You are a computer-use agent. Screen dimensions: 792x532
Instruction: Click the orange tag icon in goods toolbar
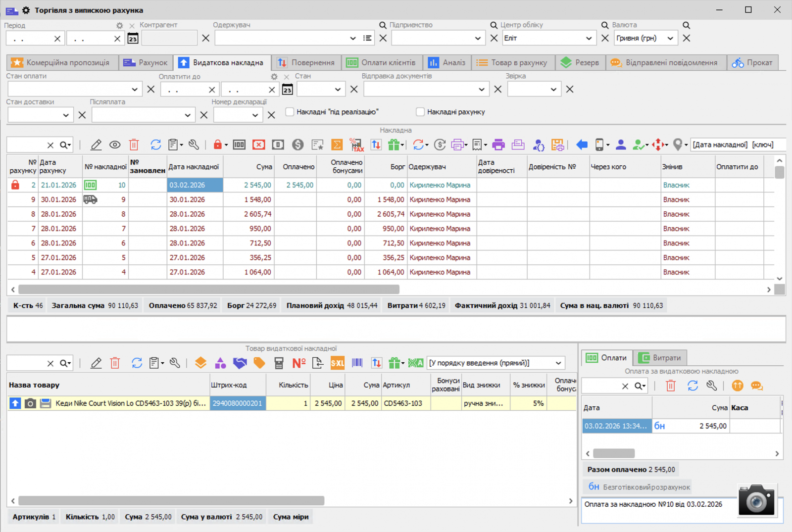pos(259,363)
